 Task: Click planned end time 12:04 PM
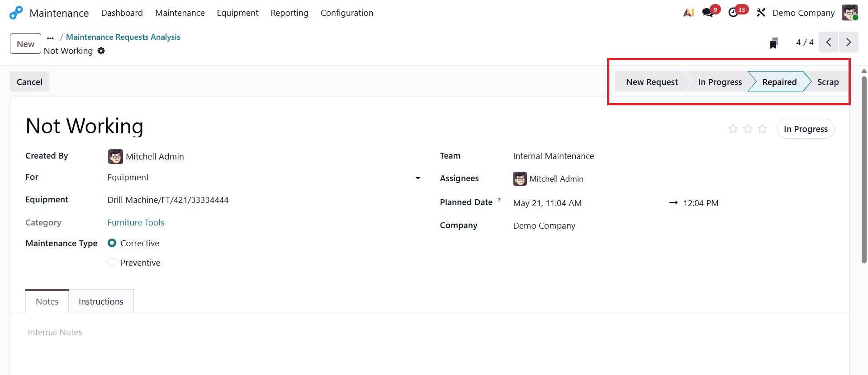[701, 203]
